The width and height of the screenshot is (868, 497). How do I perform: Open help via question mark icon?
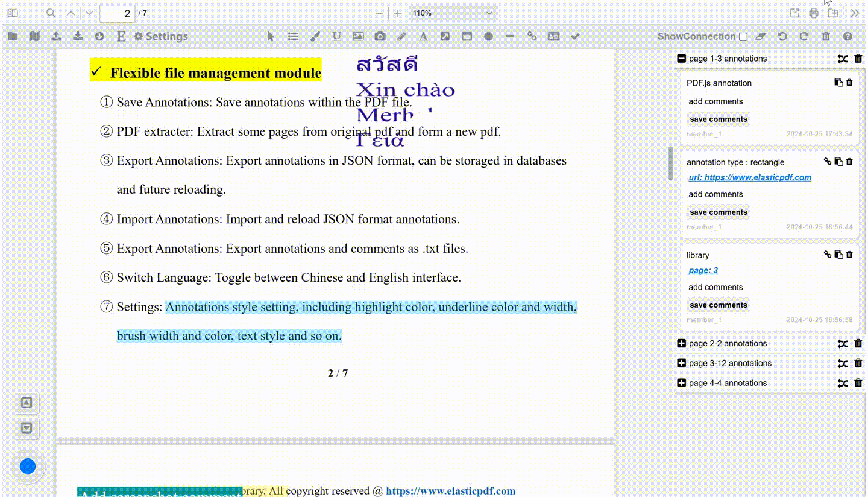[x=848, y=36]
